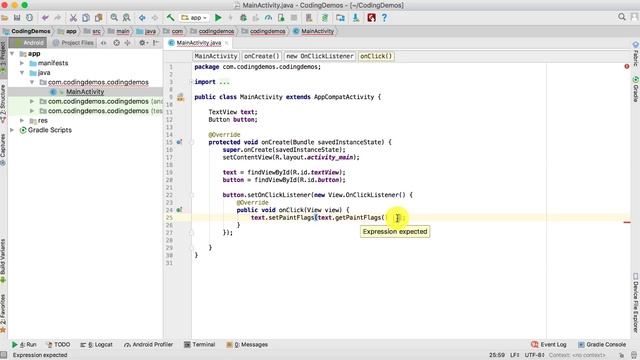This screenshot has height=360, width=640.
Task: Click the Debug app bug icon
Action: [243, 18]
